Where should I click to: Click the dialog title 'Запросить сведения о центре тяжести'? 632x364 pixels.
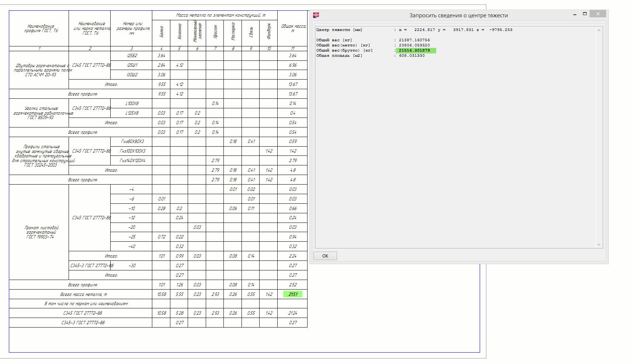pos(459,15)
